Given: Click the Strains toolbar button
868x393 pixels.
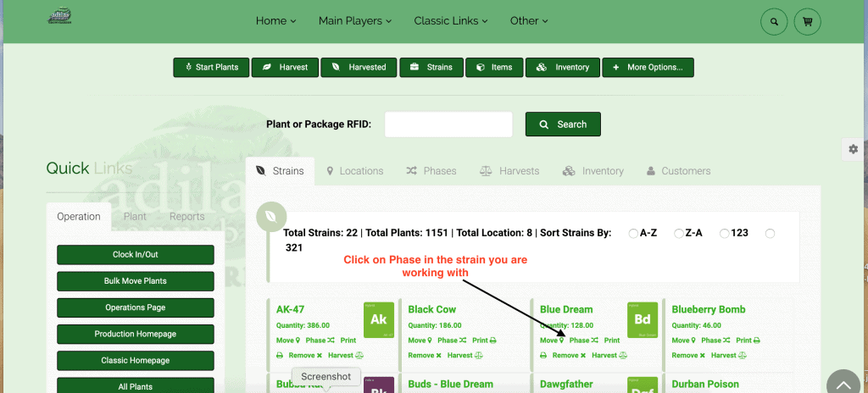Looking at the screenshot, I should [x=431, y=68].
